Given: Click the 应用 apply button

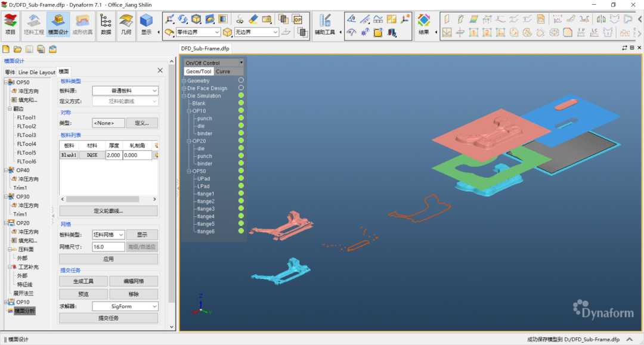Looking at the screenshot, I should point(109,259).
